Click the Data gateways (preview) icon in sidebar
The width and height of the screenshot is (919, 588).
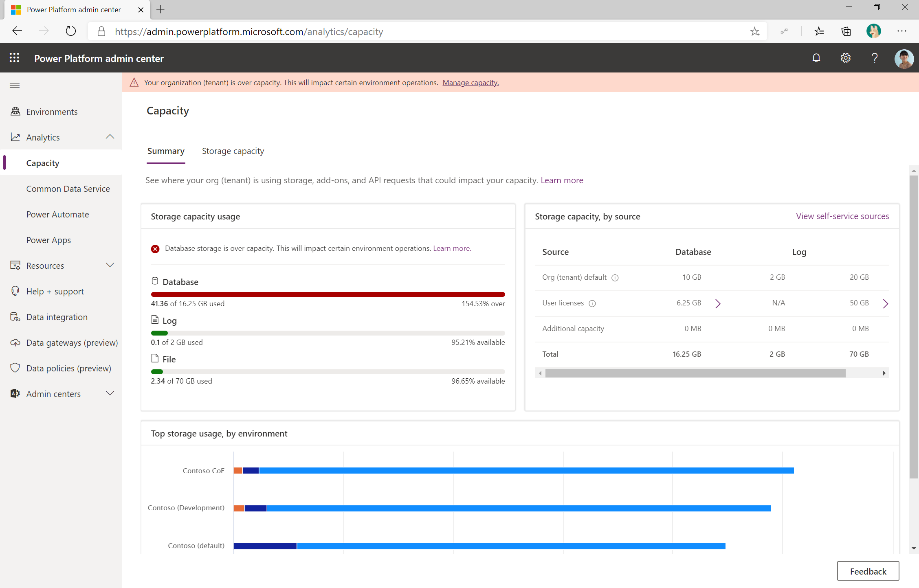click(15, 342)
